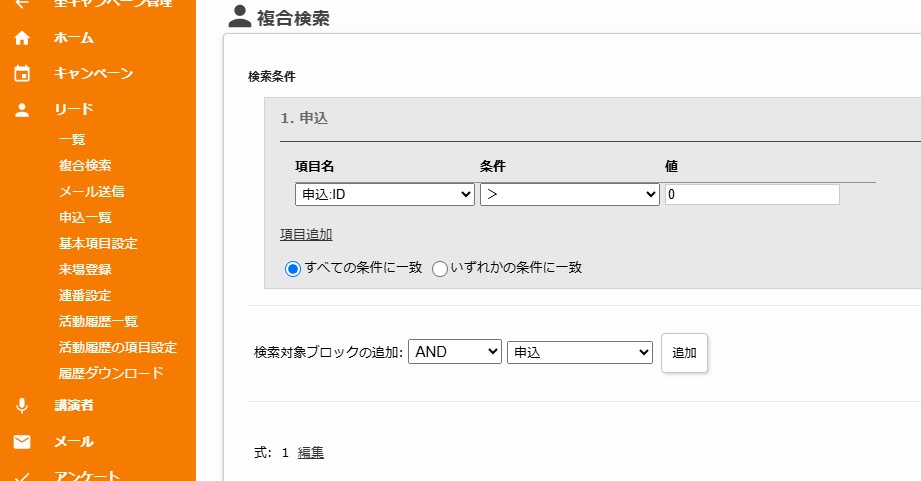Select the すべての条件に一致 radio button

pyautogui.click(x=293, y=268)
